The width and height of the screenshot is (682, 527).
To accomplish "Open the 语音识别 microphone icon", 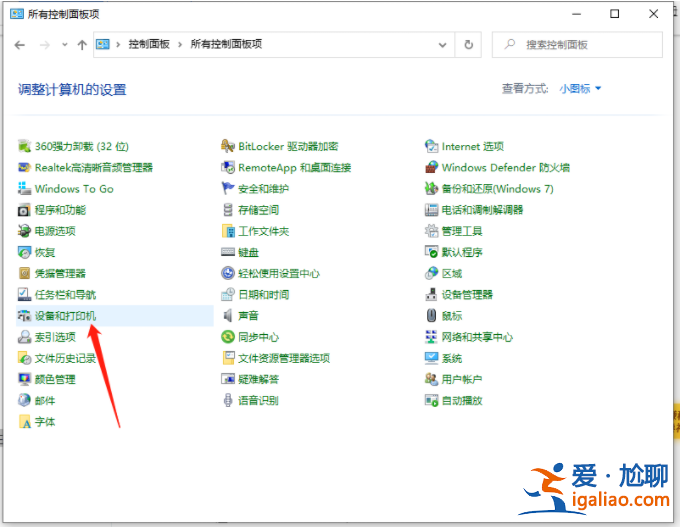I will point(228,400).
